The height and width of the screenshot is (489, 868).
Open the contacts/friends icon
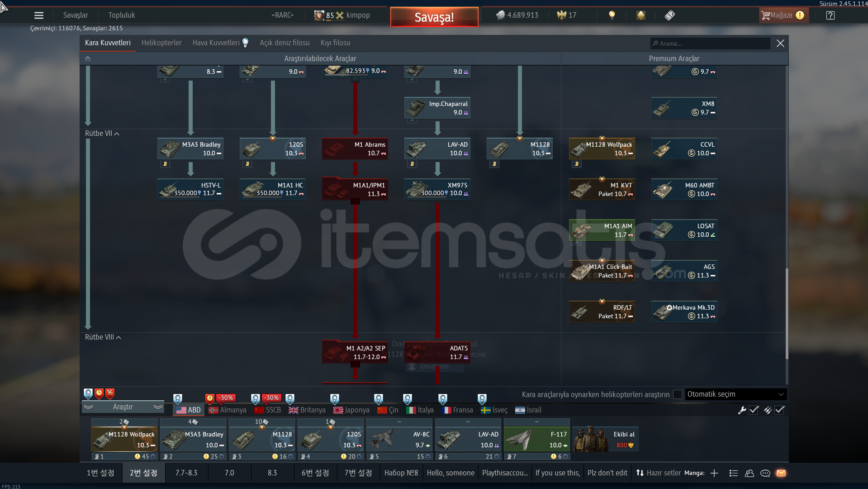tap(749, 473)
